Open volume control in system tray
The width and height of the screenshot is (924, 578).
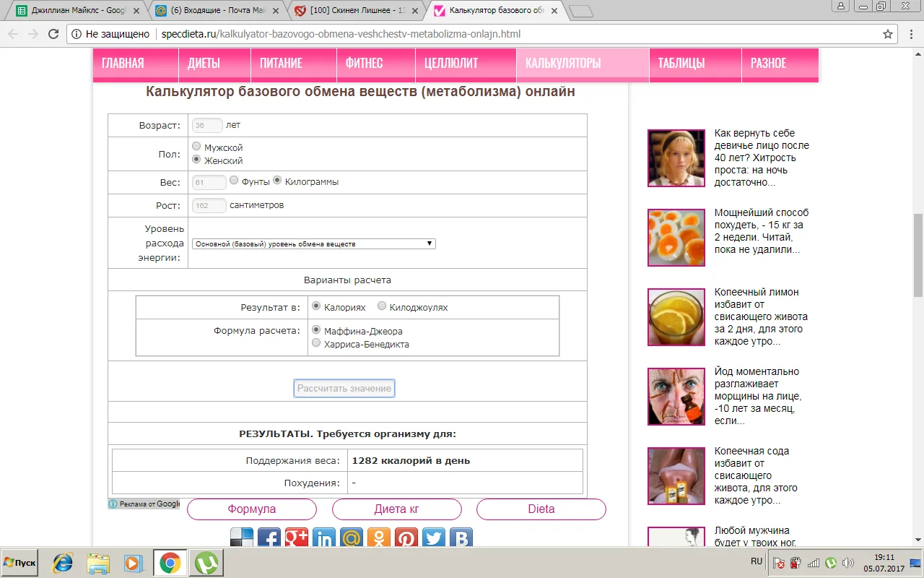[848, 563]
